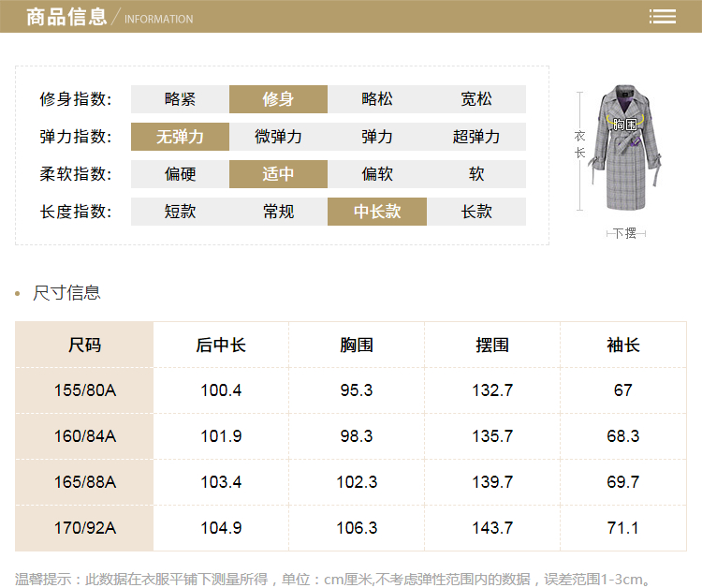Click the 95.3 bust value

click(x=357, y=390)
